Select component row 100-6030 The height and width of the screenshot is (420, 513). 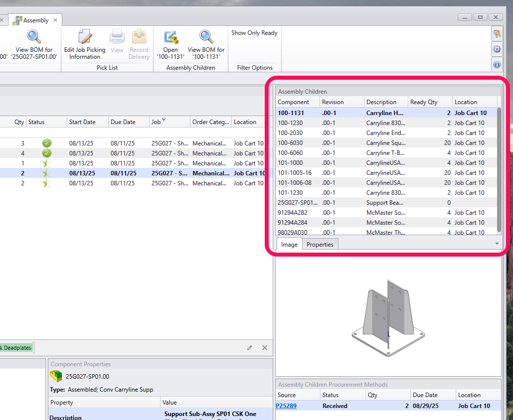click(x=290, y=143)
